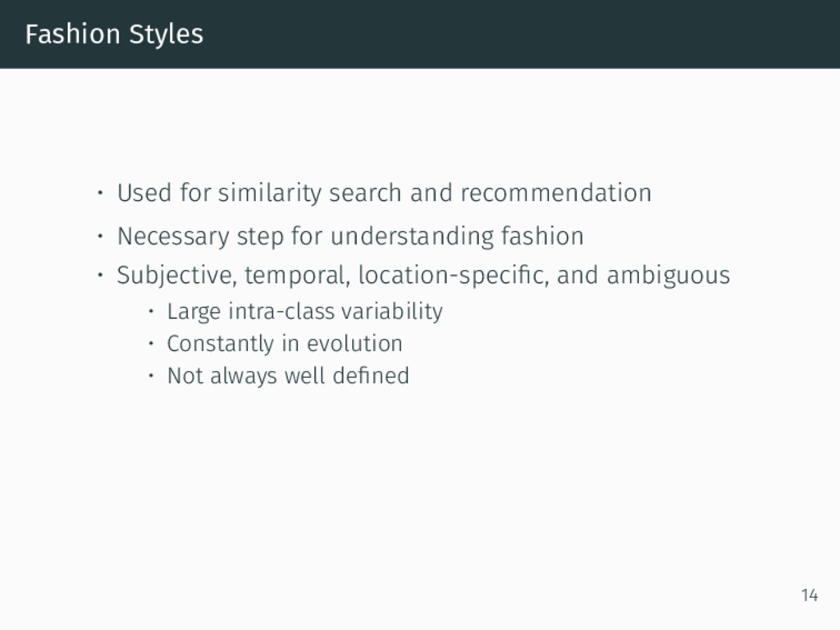Select the "Used for similarity search" bullet line
This screenshot has width=840, height=630.
(x=384, y=193)
